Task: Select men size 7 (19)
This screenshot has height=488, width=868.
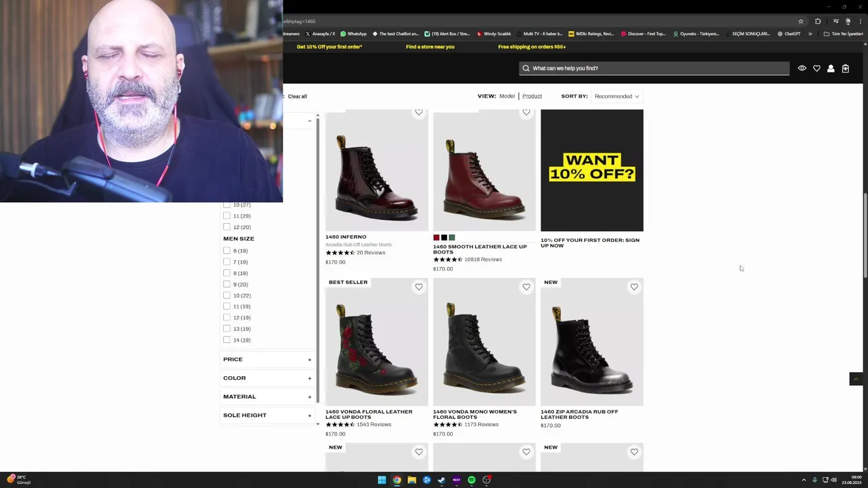Action: (226, 262)
